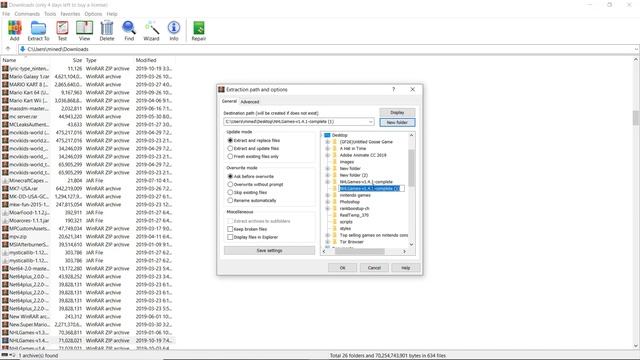Click the JAR file icon beside MinecraftCapes
The image size is (640, 360).
coord(5,180)
